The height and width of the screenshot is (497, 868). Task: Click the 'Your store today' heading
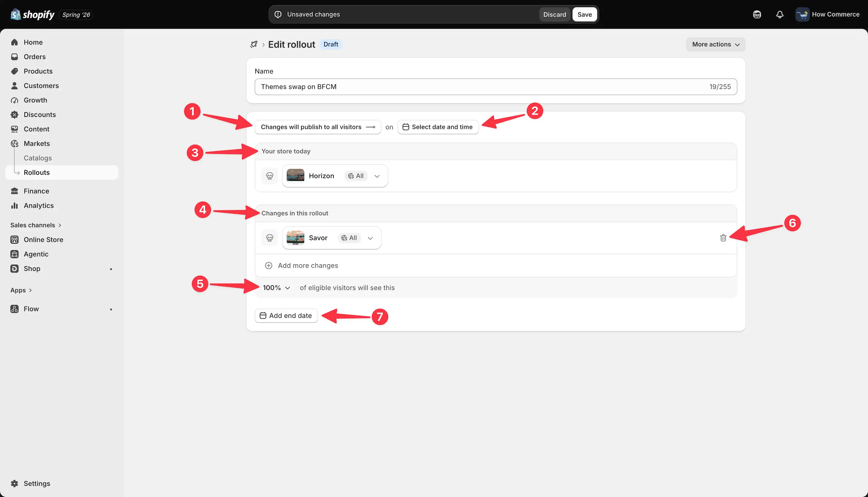point(286,151)
